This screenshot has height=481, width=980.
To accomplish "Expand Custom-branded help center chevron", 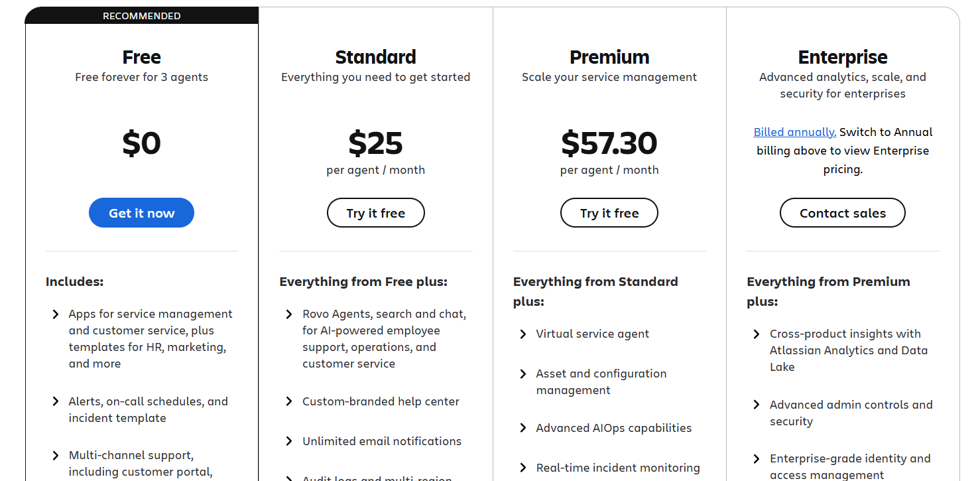I will 289,402.
